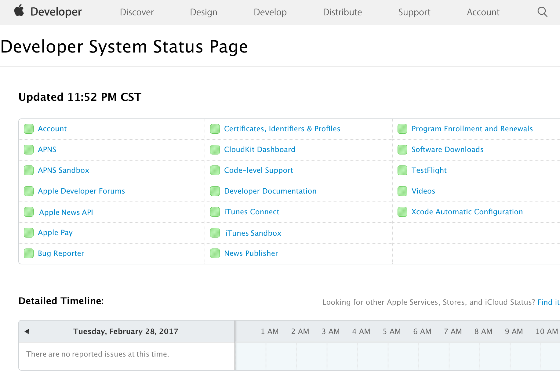Screen dimensions: 560x392
Task: Open the TestFlight link
Action: (429, 170)
